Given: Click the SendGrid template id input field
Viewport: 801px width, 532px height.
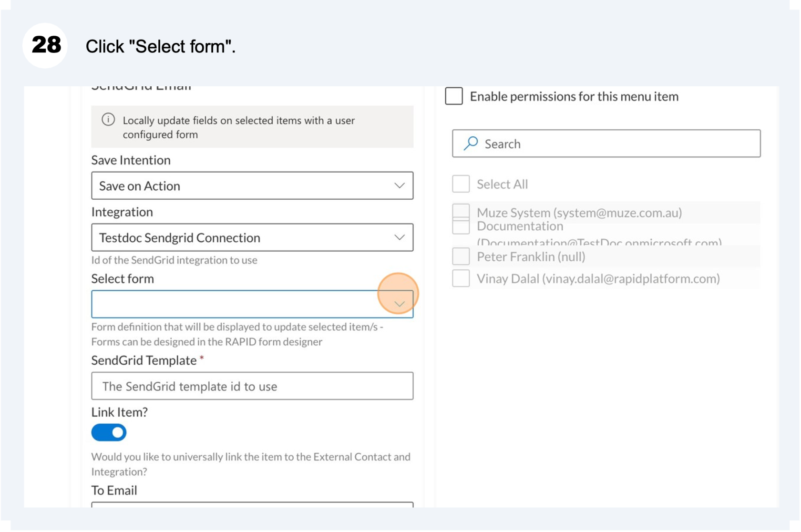Looking at the screenshot, I should (252, 386).
